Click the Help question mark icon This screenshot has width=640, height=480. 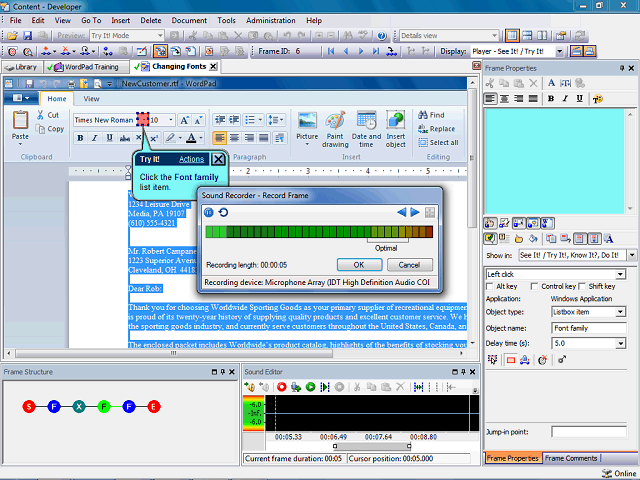(x=382, y=36)
